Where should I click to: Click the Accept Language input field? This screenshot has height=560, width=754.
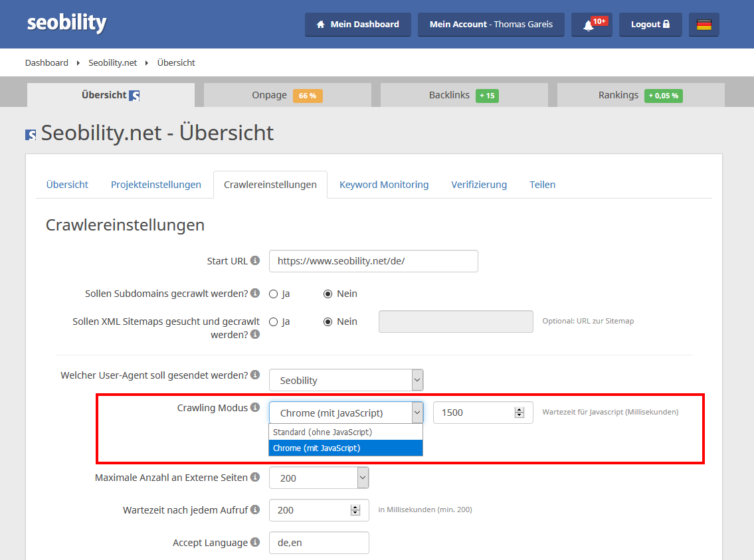coord(319,543)
